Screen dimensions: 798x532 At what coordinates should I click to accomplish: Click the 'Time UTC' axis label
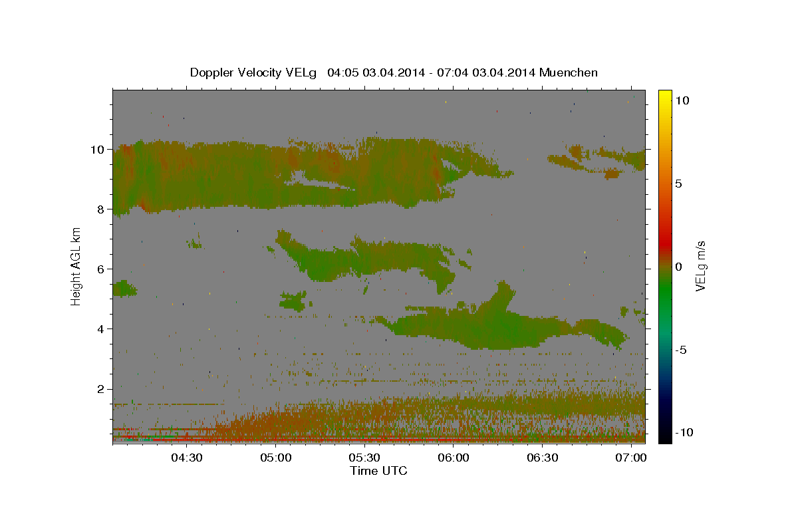tap(378, 471)
